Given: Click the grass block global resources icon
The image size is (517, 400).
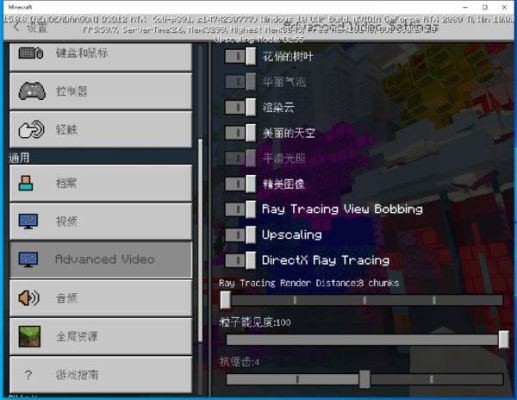Looking at the screenshot, I should pos(29,336).
